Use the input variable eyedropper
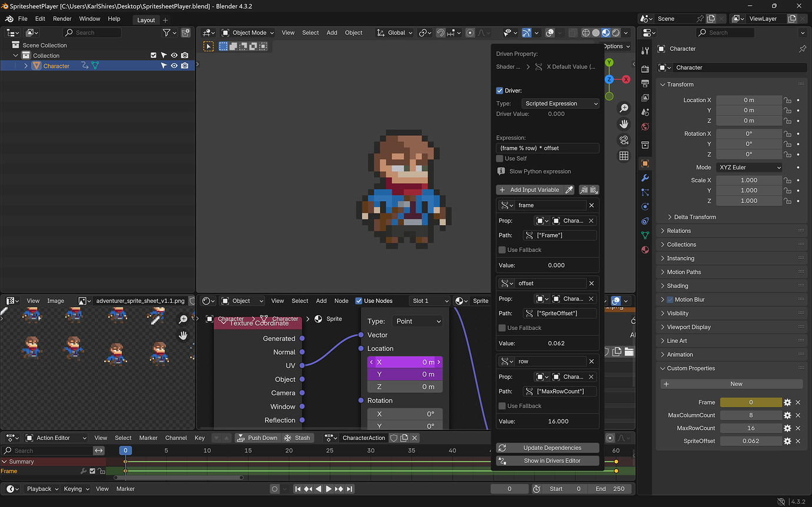Viewport: 812px width, 507px height. pyautogui.click(x=569, y=190)
